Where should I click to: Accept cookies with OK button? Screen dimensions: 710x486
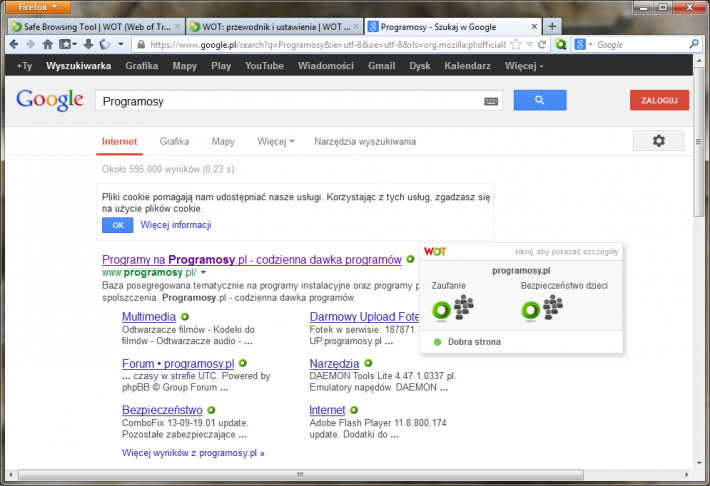pos(118,225)
